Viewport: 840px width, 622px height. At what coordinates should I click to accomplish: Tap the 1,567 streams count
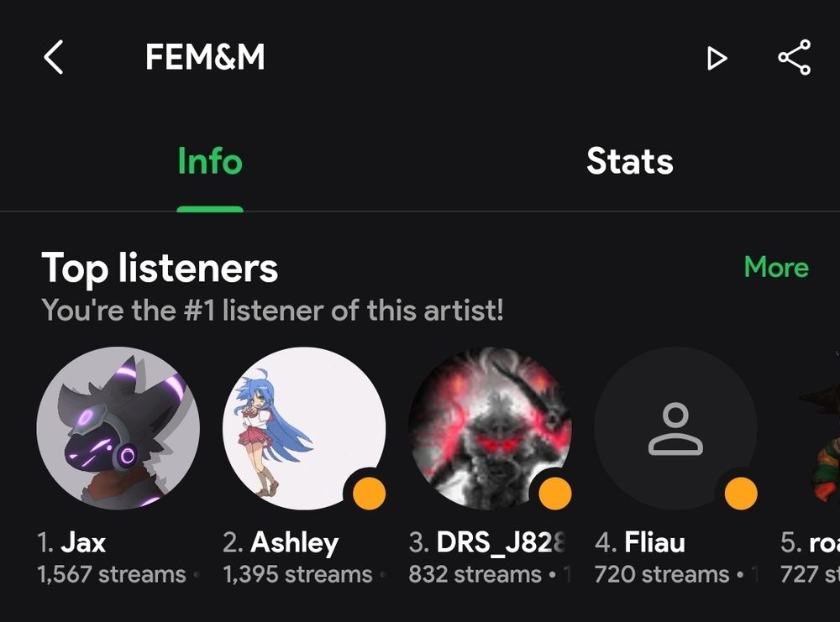tap(112, 574)
